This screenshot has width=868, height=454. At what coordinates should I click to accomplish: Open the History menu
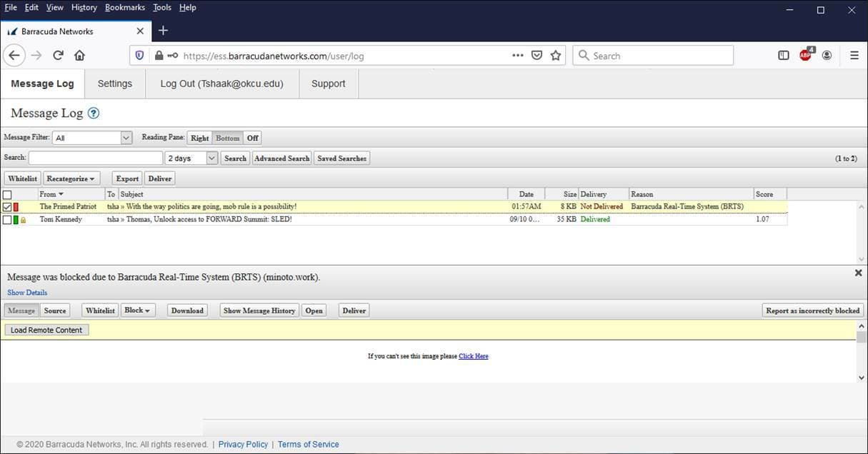(84, 7)
